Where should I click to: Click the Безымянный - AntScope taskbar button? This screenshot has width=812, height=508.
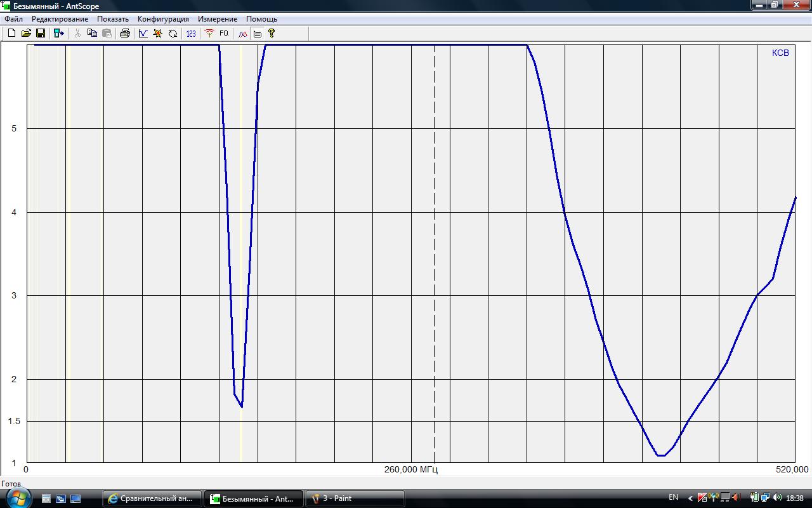[x=253, y=498]
